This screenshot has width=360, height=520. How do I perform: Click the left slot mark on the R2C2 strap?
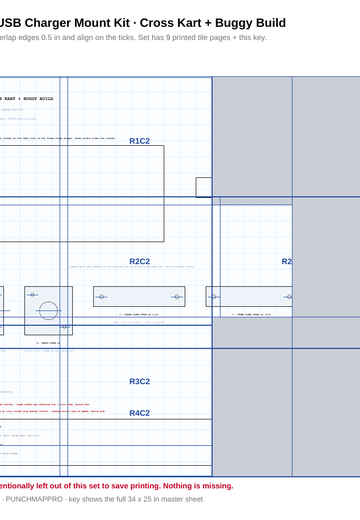[101, 297]
